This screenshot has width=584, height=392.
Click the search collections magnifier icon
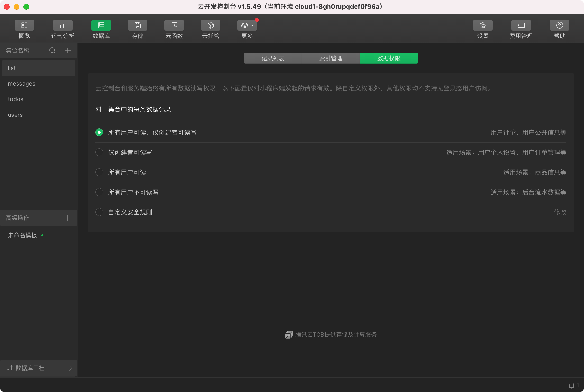pyautogui.click(x=52, y=51)
